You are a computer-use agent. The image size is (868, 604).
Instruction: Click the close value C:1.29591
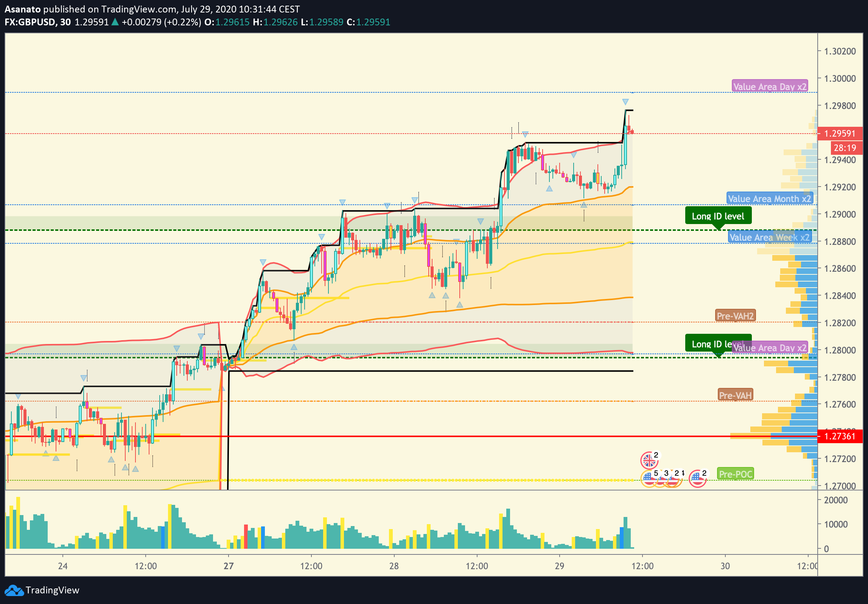369,22
